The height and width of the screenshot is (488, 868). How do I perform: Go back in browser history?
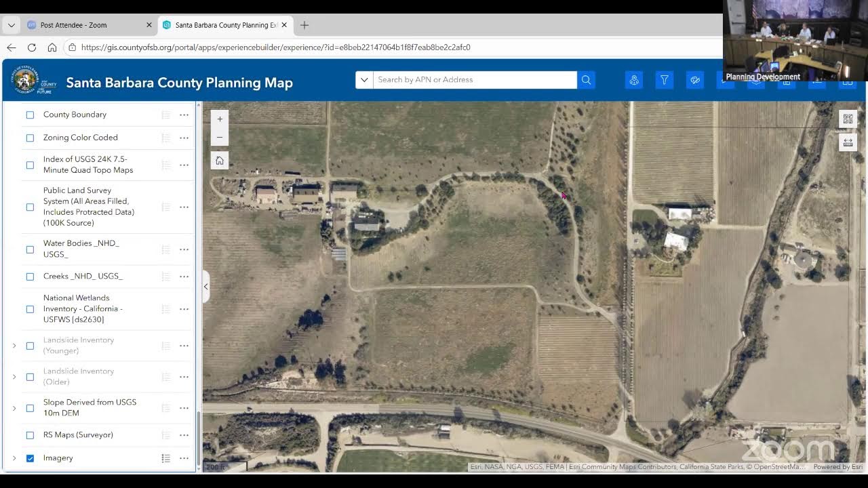12,47
